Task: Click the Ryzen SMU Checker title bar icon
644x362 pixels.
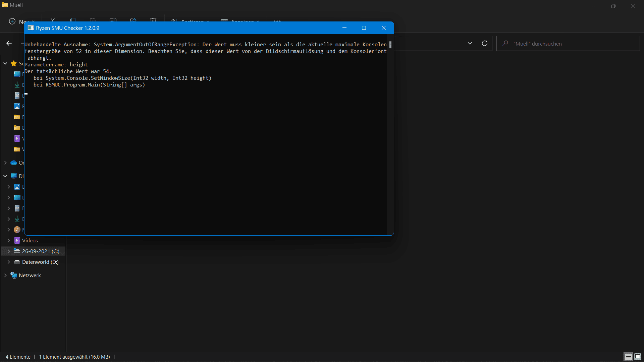Action: click(31, 28)
